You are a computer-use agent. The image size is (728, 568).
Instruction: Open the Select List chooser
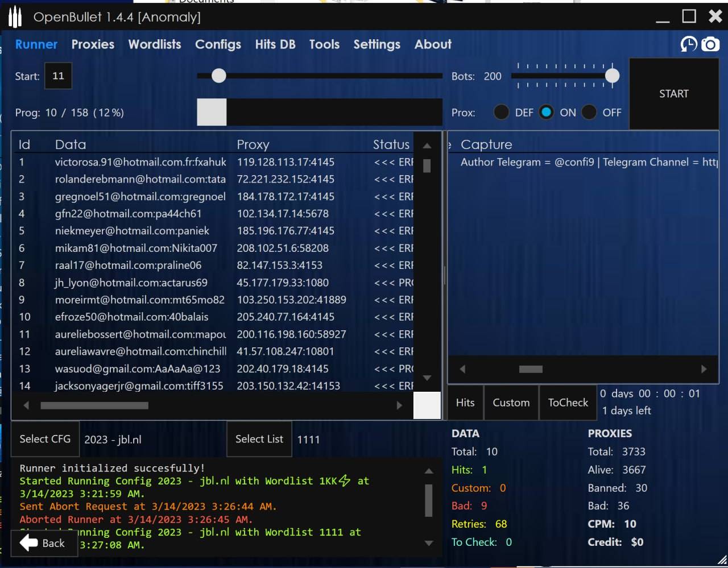(259, 439)
